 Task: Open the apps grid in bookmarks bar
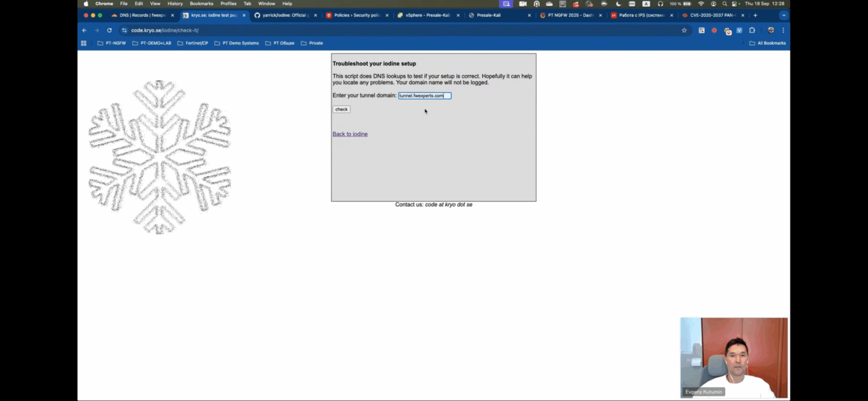84,43
